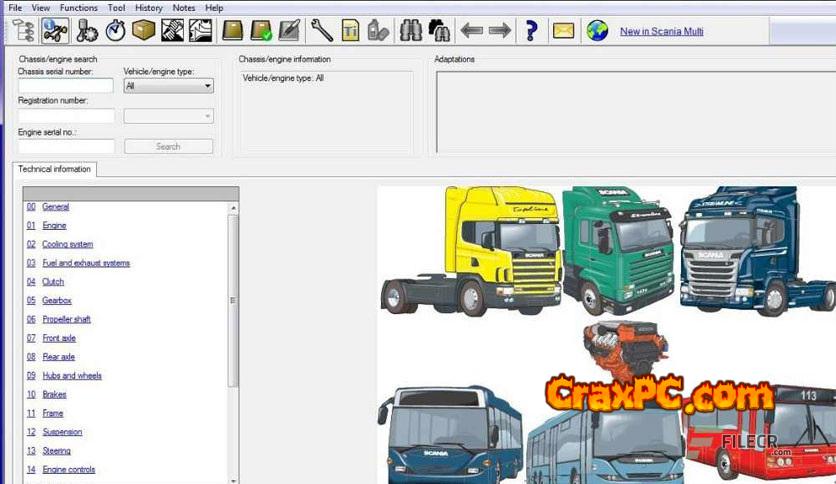The height and width of the screenshot is (484, 836).
Task: Open the Functions menu
Action: [78, 7]
